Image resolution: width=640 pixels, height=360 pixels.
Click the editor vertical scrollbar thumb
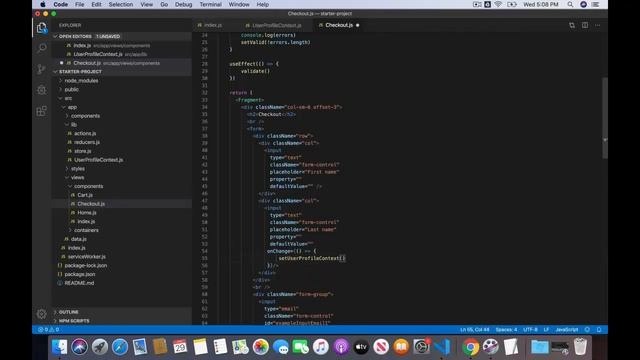(x=605, y=118)
